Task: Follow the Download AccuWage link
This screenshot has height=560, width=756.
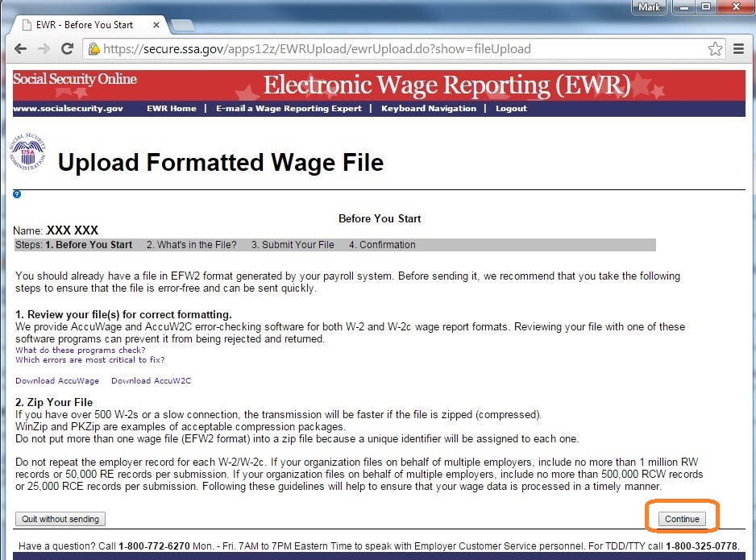Action: pyautogui.click(x=57, y=381)
